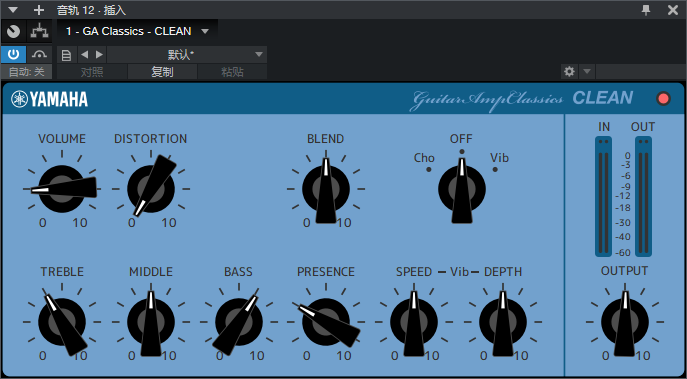Image resolution: width=687 pixels, height=379 pixels.
Task: Click the VOLUME knob
Action: 62,189
